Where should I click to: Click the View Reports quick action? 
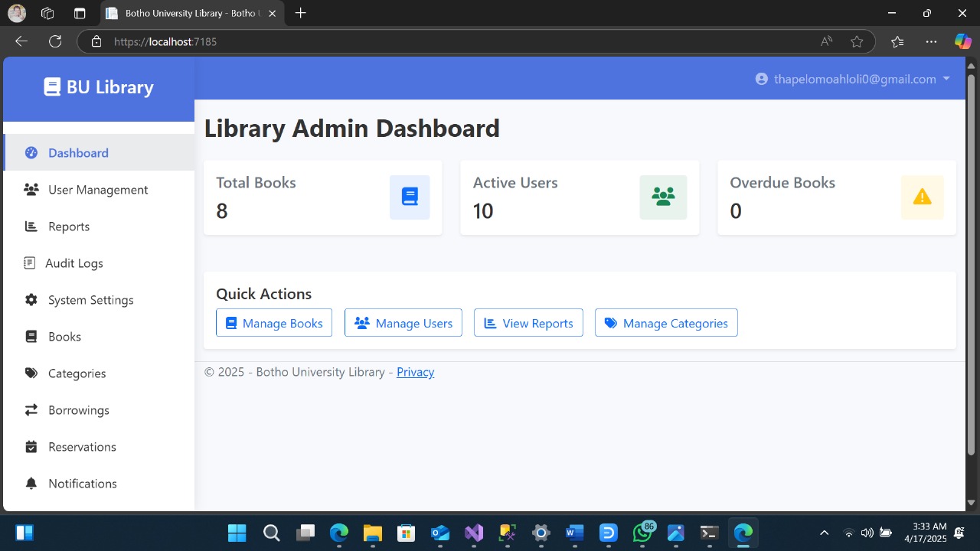(528, 323)
